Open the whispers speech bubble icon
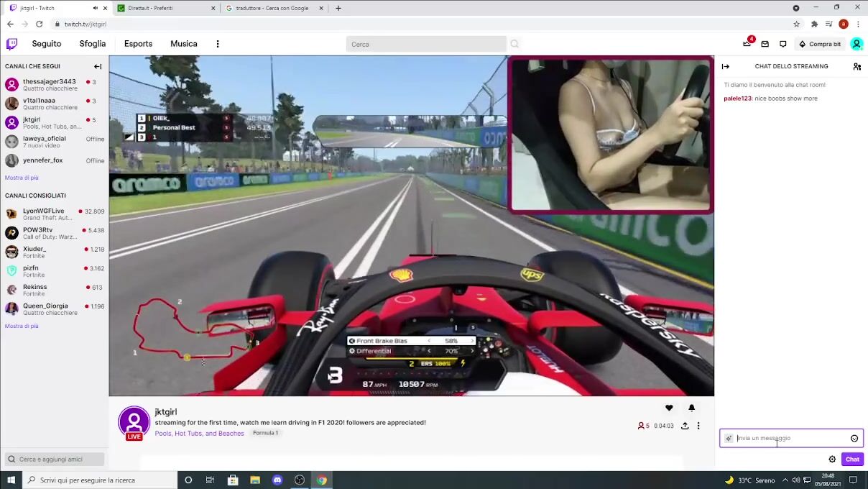 point(783,44)
